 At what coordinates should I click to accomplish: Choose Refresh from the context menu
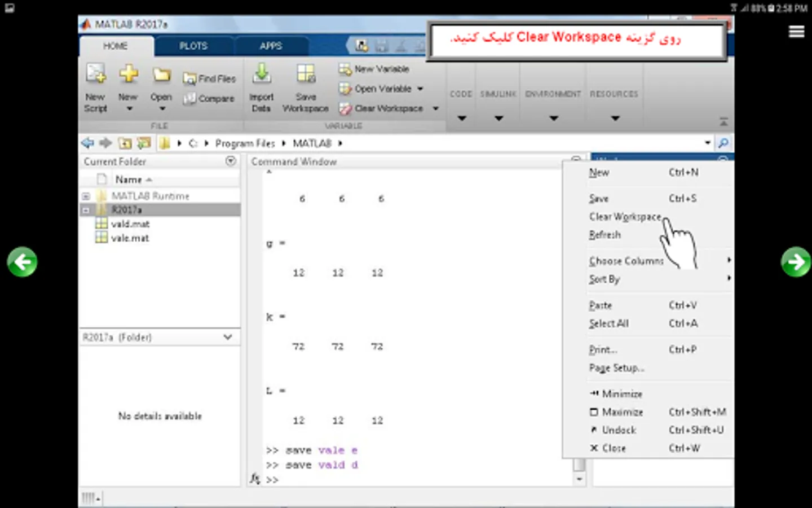pyautogui.click(x=605, y=235)
